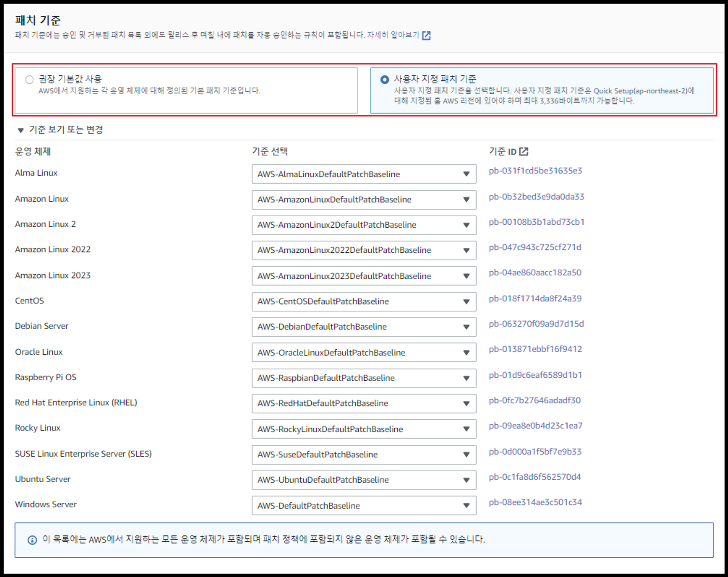Open AWS-AmazonLinux2DefaultPatchBaseline dropdown
Viewport: 728px width, 577px height.
point(363,225)
